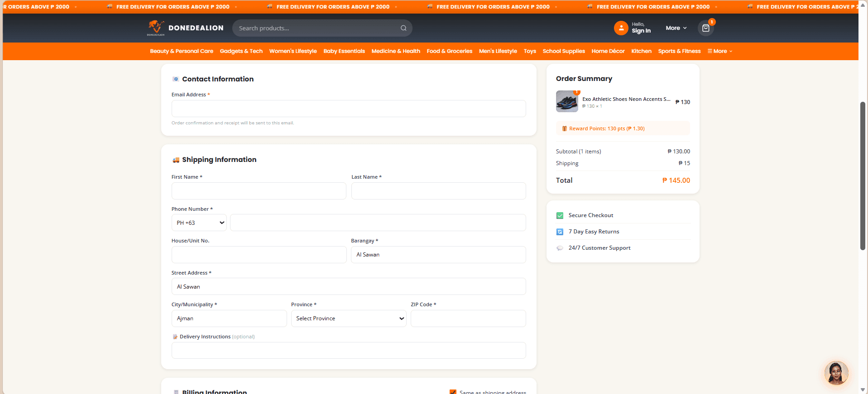Click the Reward Points gift icon
The width and height of the screenshot is (868, 394).
coord(564,128)
